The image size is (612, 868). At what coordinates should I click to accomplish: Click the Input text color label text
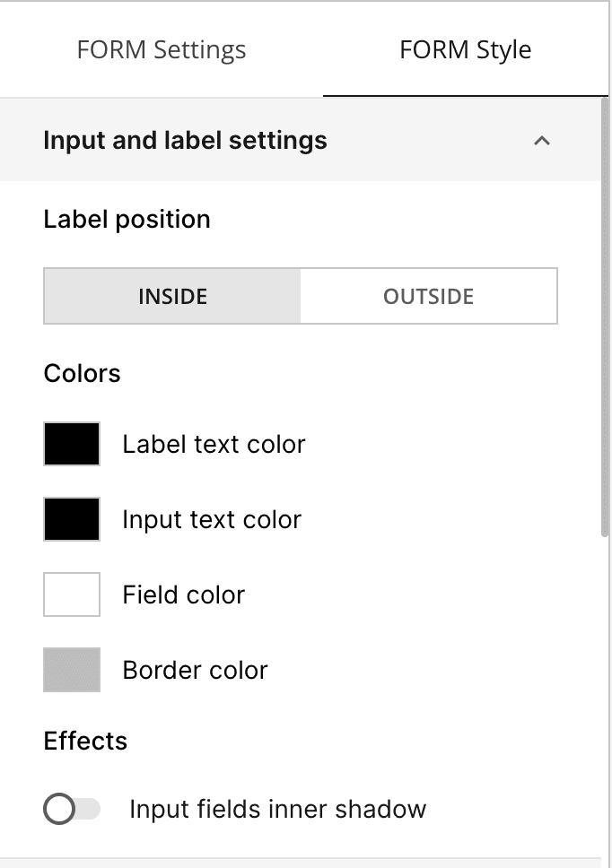(x=211, y=518)
